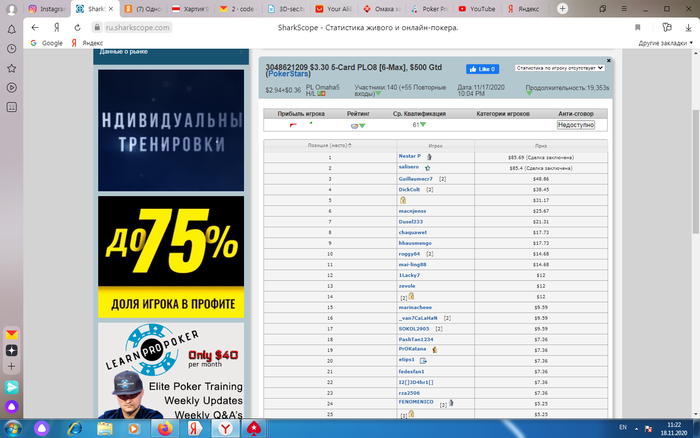700x438 pixels.
Task: Select the $85.69 deal prize cell
Action: click(541, 158)
